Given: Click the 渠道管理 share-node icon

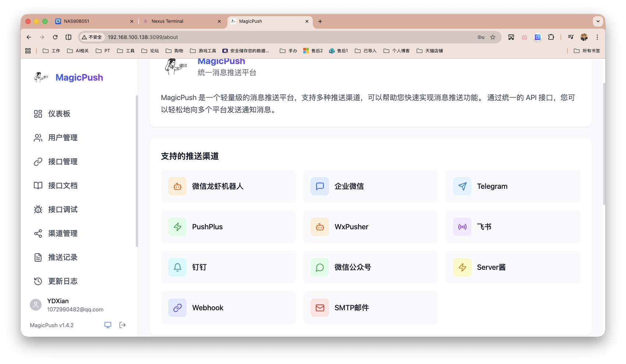Looking at the screenshot, I should point(38,233).
